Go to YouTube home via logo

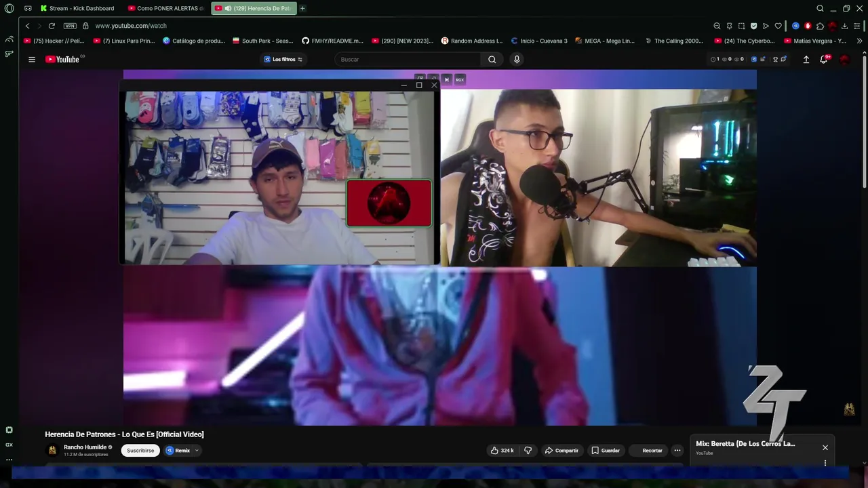[62, 59]
